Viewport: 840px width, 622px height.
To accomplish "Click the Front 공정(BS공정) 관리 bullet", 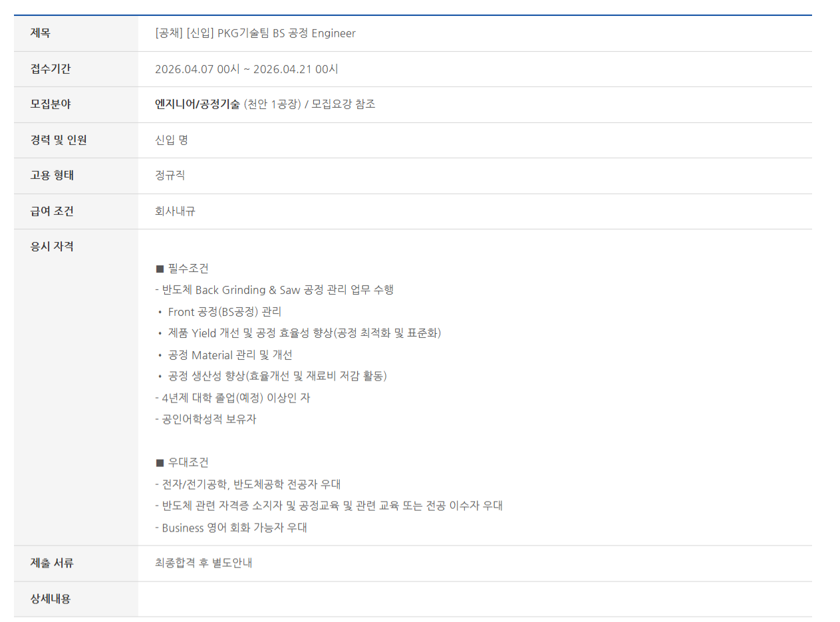I will (224, 312).
